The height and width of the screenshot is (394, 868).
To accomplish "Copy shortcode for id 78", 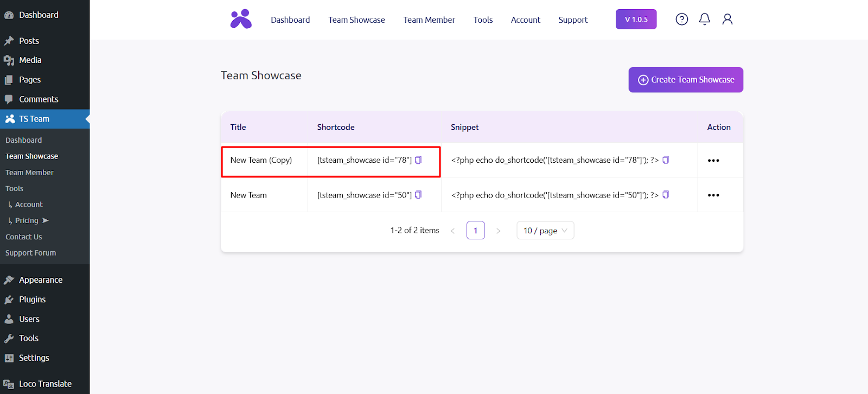I will (418, 160).
